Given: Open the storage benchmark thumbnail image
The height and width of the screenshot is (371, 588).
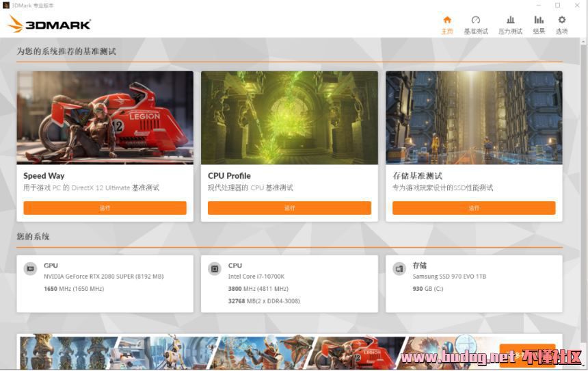Looking at the screenshot, I should pos(474,118).
